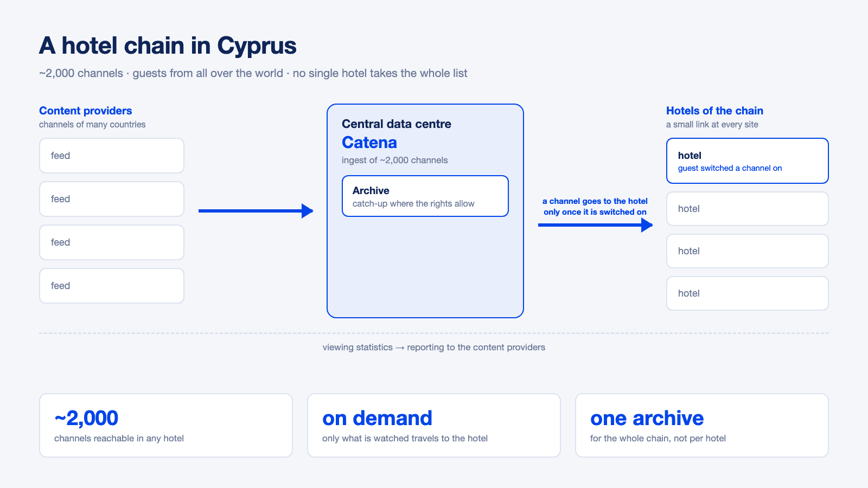868x488 pixels.
Task: Click the topmost feed card
Action: click(x=112, y=156)
